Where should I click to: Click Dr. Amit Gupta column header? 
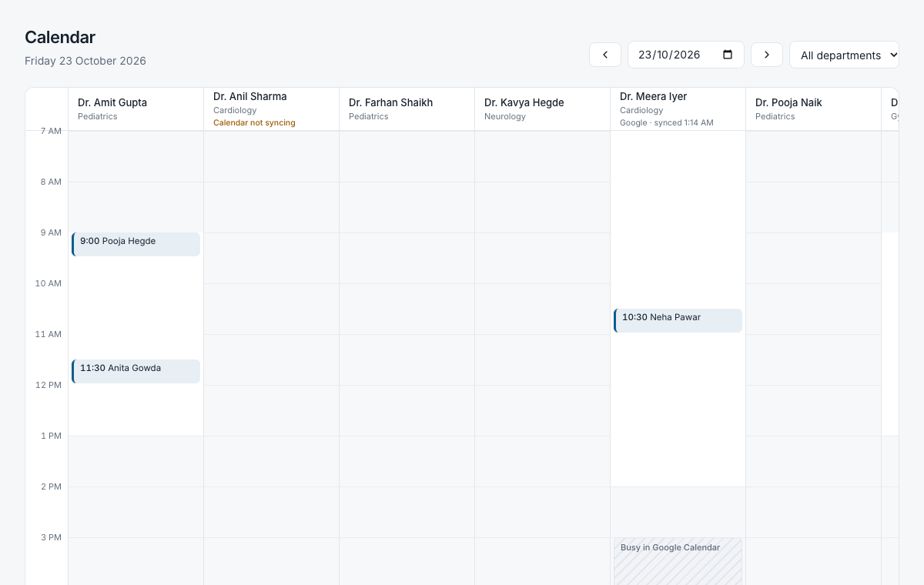[x=136, y=109]
